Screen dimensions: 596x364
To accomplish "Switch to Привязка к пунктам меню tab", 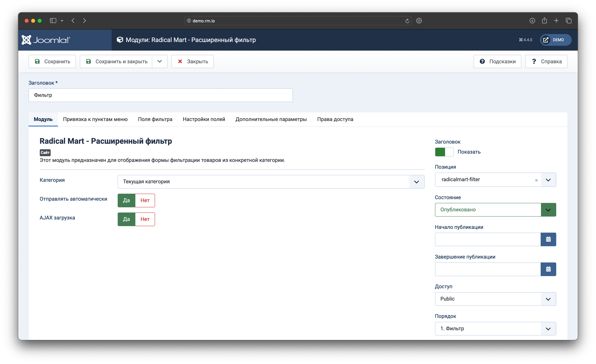I will click(x=95, y=119).
